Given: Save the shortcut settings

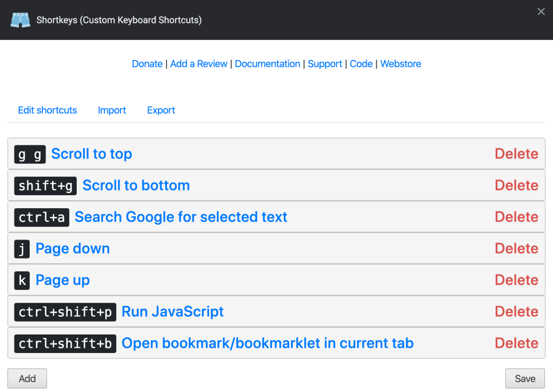Looking at the screenshot, I should click(524, 378).
